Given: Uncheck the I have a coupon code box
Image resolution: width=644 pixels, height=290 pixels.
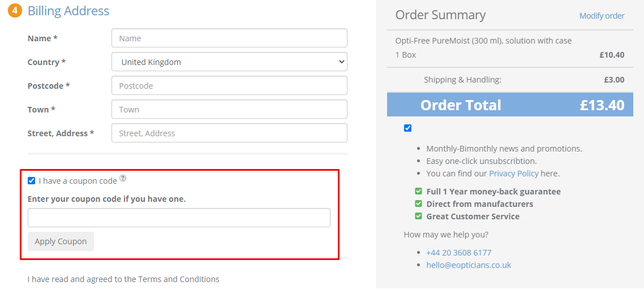Looking at the screenshot, I should click(32, 181).
